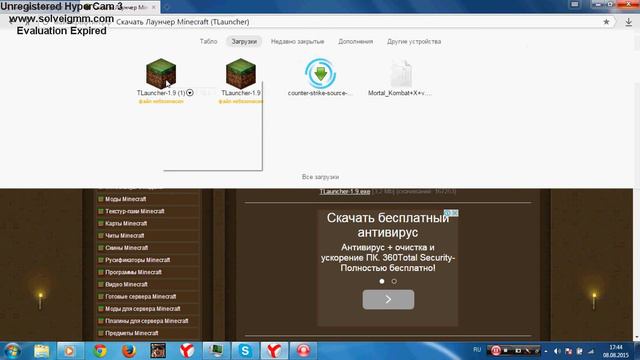Open the red HyperCam recorder taskbar icon

[x=303, y=351]
